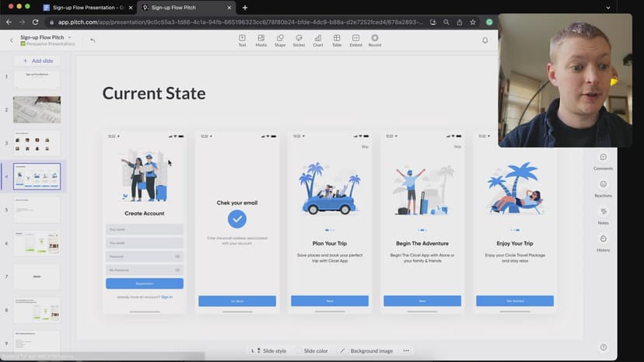Select slide 6 thumbnail in sidebar

[x=37, y=243]
